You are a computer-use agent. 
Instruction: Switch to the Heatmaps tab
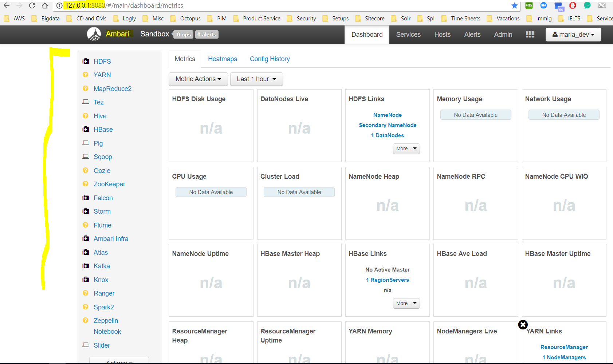223,59
